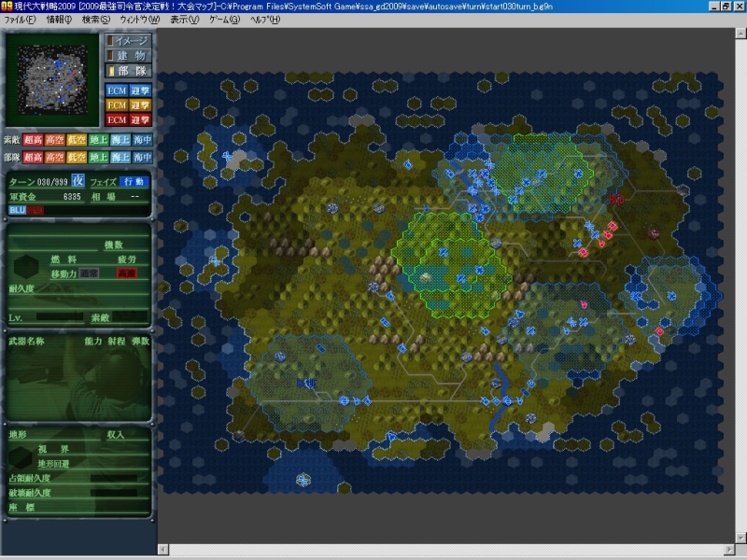Click the 夜 night indicator icon
This screenshot has width=747, height=560.
(78, 180)
